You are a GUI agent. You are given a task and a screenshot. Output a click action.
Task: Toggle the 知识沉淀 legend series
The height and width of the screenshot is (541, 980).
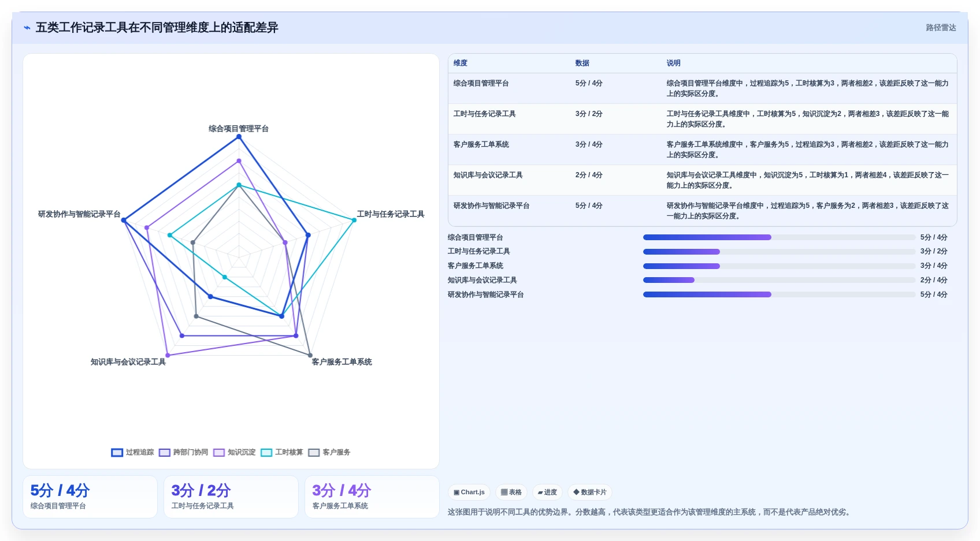[235, 452]
